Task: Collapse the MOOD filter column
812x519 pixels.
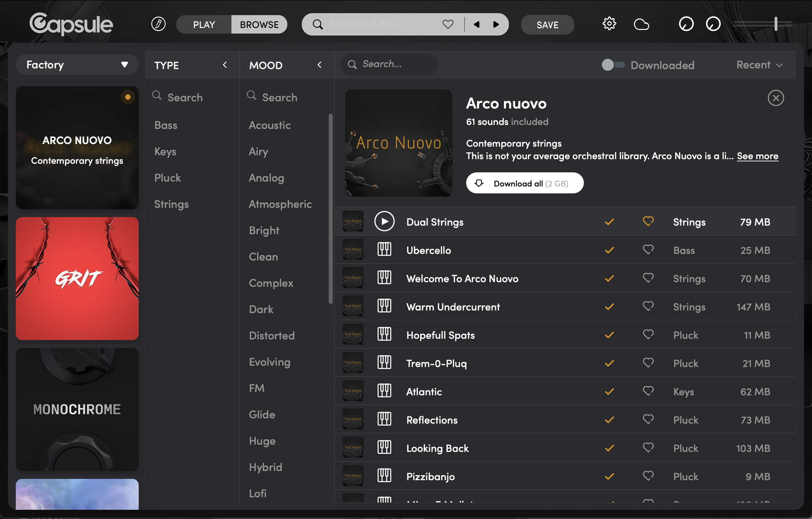Action: pyautogui.click(x=319, y=65)
